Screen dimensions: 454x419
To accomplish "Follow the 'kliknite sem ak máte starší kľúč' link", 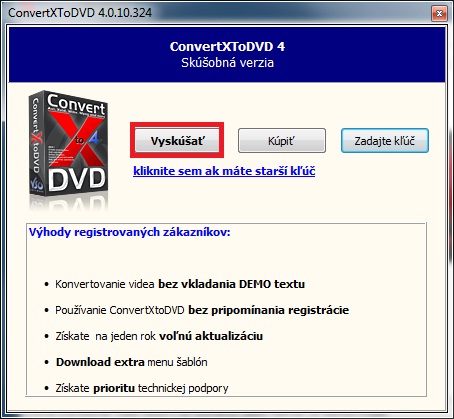I will pyautogui.click(x=224, y=171).
